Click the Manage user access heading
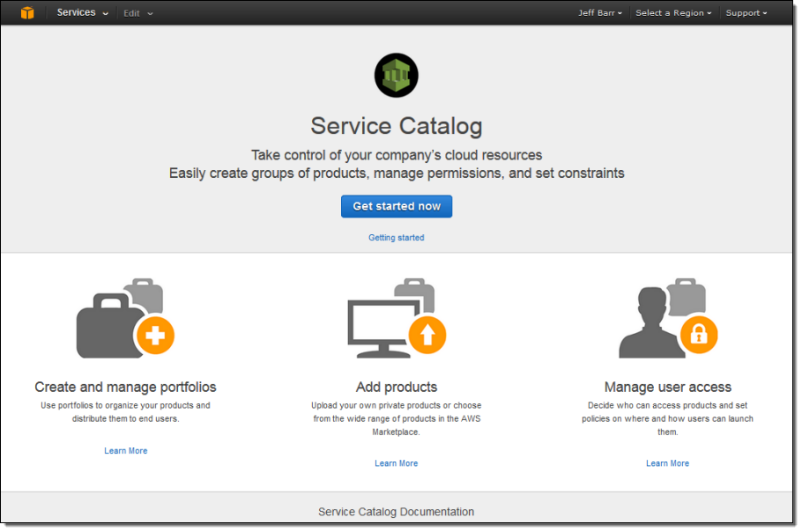This screenshot has width=802, height=532. 667,387
